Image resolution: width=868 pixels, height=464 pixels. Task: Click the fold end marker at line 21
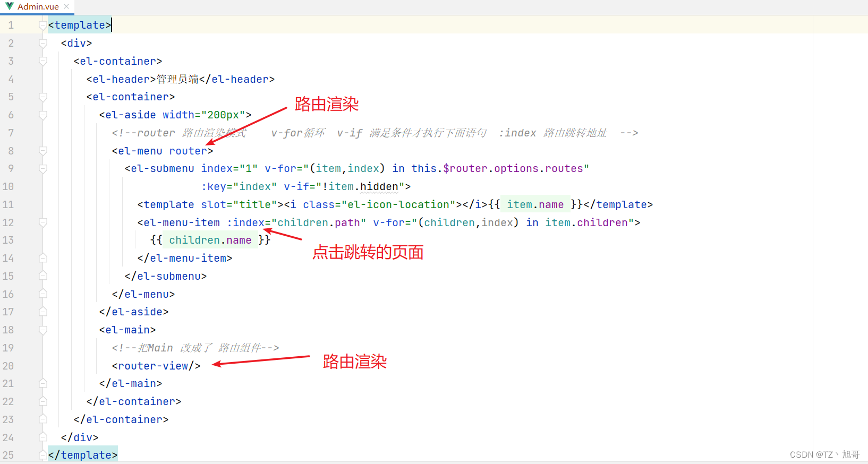43,383
